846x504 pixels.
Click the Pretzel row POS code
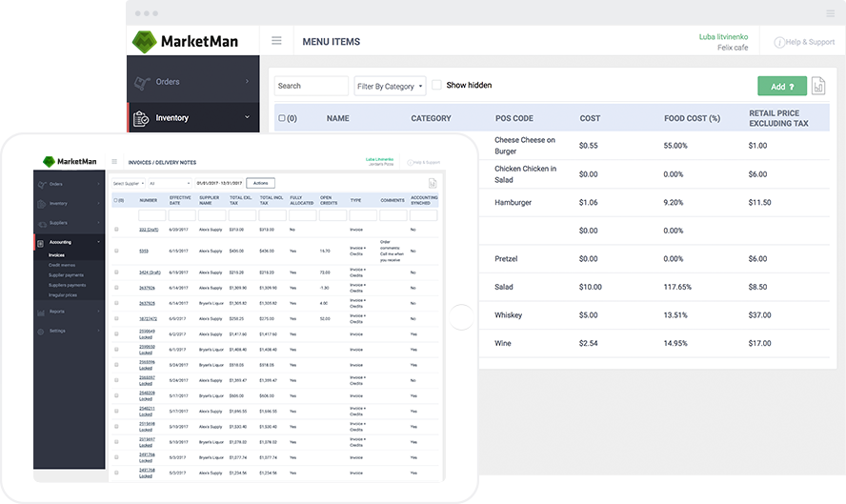tap(506, 259)
